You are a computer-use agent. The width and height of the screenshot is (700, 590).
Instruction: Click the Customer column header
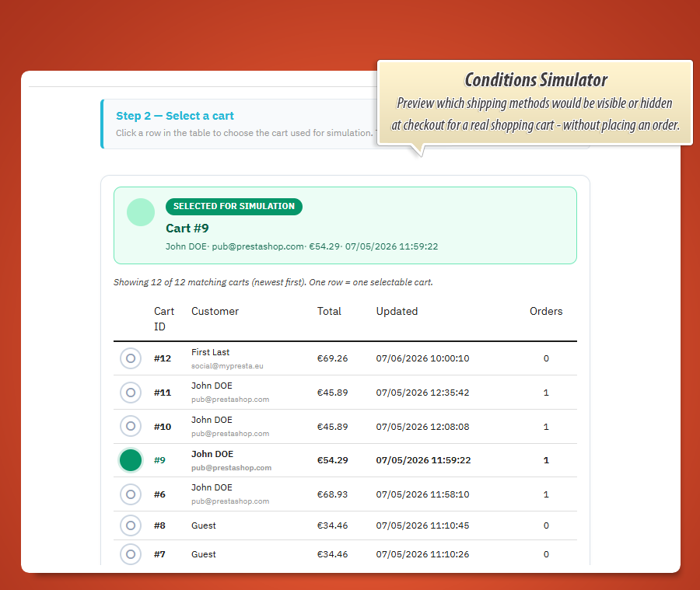pos(215,311)
